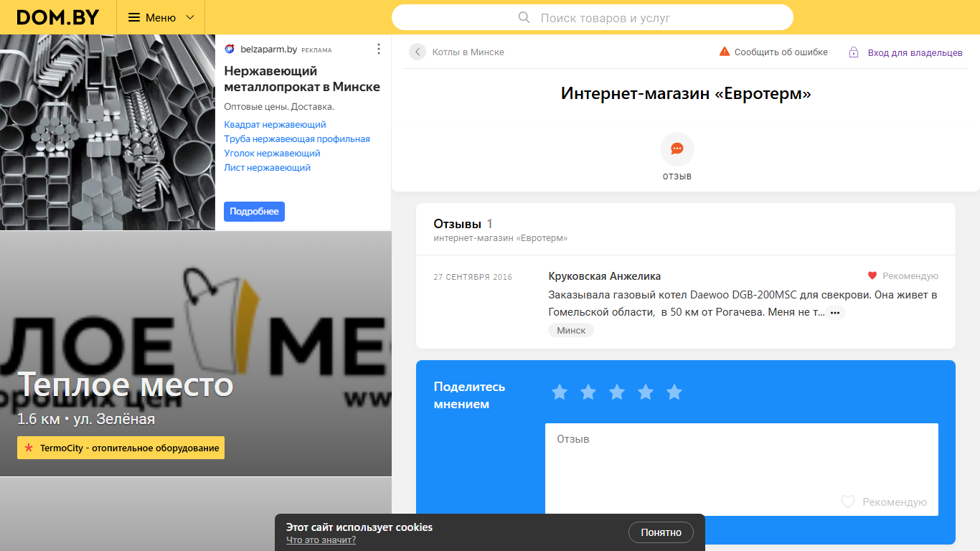Focus the Поиск товаров и услуг field

tap(593, 17)
